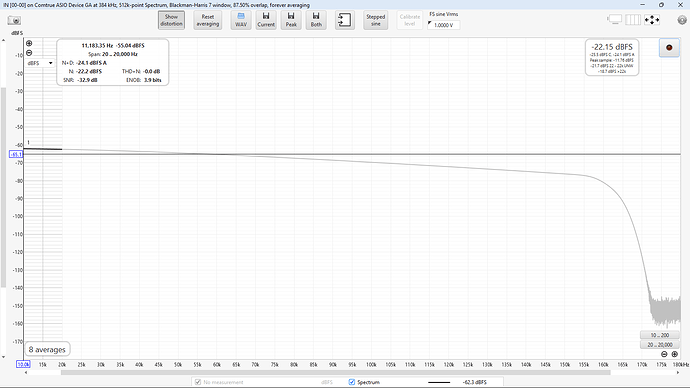
Task: Click the N+D -24.1 dBFS A value
Action: point(91,63)
